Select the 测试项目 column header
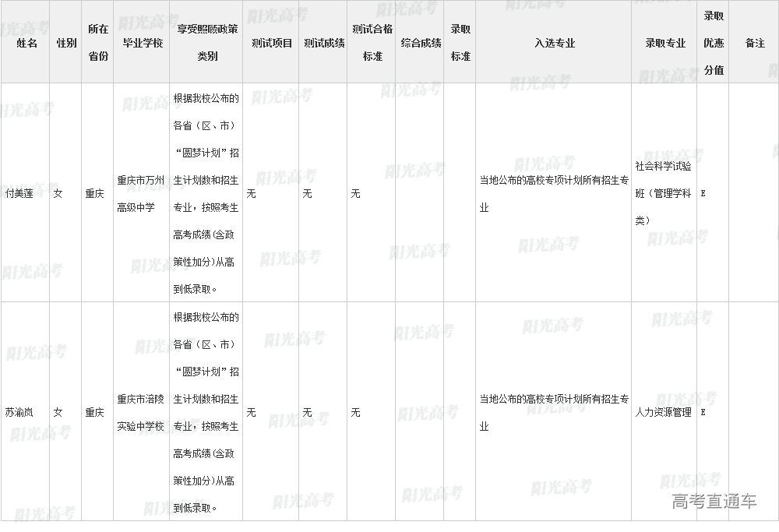 point(272,44)
